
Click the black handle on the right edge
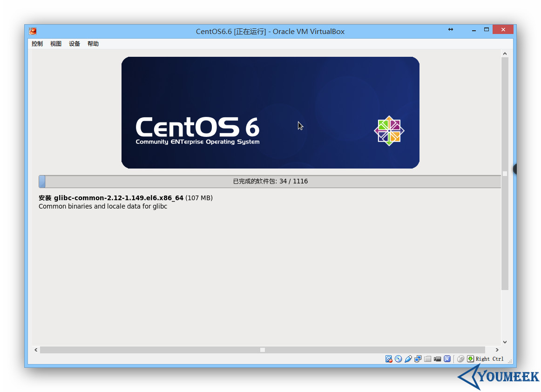click(515, 169)
